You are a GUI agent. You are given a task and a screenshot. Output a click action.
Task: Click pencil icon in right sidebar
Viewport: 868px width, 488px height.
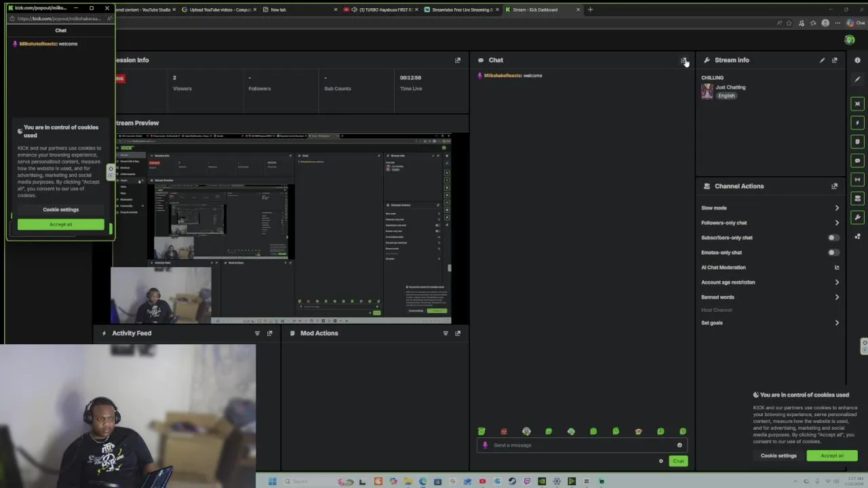857,79
